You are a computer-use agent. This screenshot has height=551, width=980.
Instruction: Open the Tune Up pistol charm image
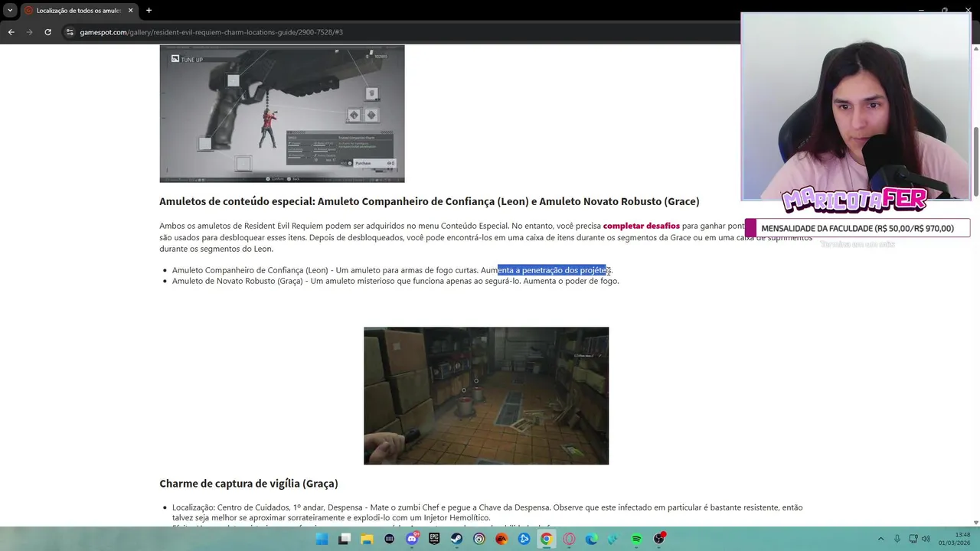pyautogui.click(x=282, y=113)
